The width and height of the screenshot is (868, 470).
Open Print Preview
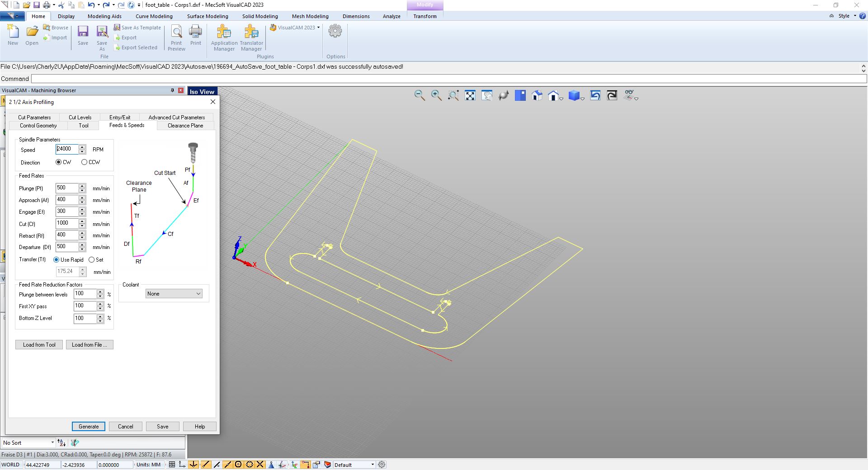click(x=176, y=38)
